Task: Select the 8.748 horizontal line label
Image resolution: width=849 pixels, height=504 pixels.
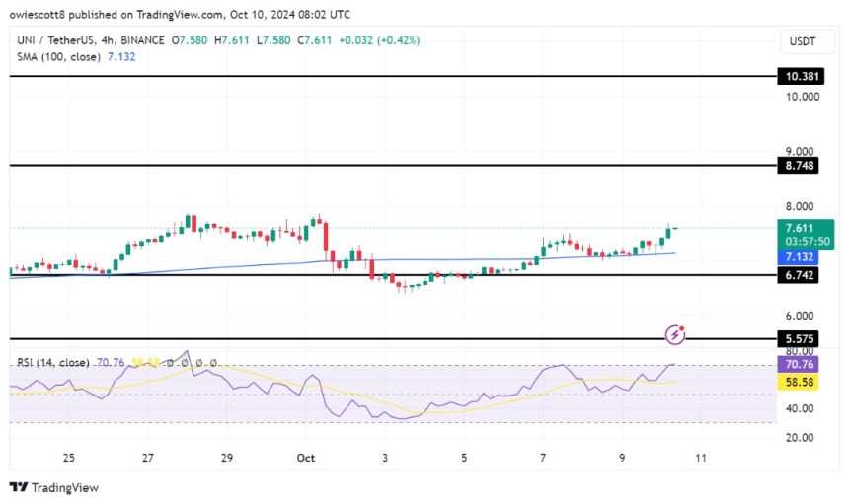Action: 799,165
